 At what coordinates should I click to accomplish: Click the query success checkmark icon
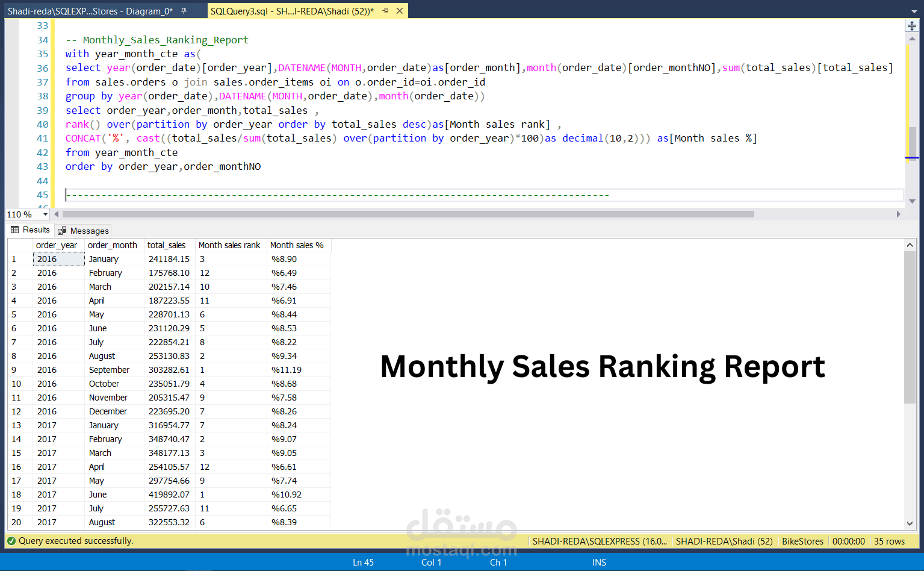11,541
